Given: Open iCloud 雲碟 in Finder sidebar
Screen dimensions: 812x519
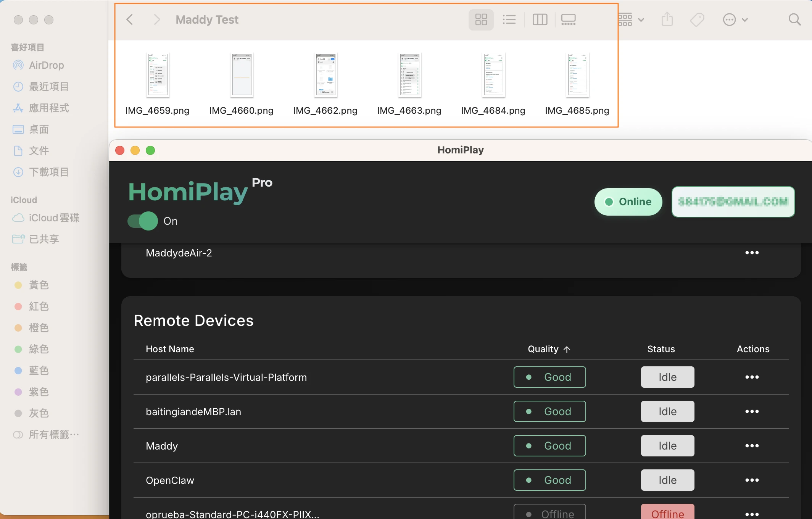Looking at the screenshot, I should point(45,218).
